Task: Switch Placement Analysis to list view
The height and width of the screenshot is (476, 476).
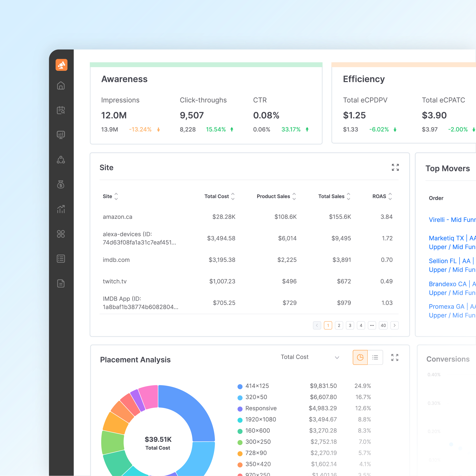Action: (375, 357)
